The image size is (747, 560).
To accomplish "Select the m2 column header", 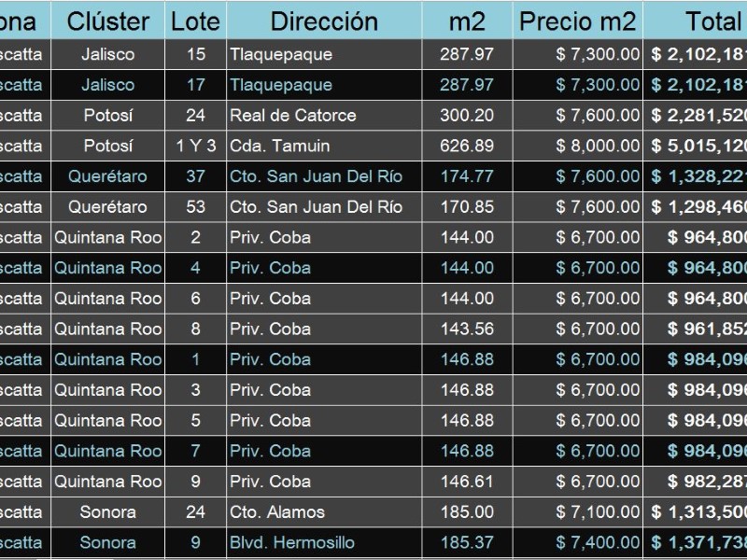I will [x=468, y=21].
